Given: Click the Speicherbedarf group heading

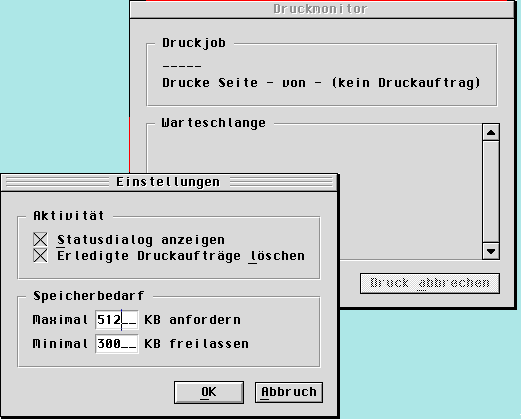Looking at the screenshot, I should tap(88, 296).
